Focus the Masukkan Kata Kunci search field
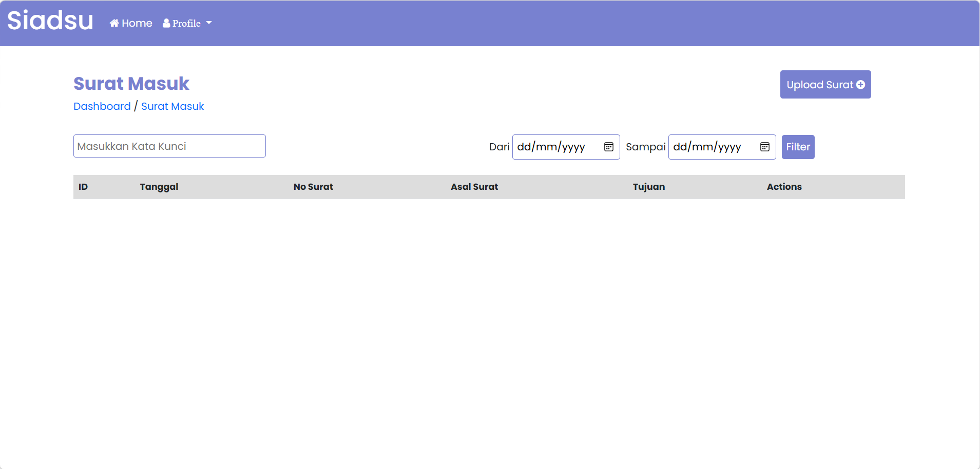The width and height of the screenshot is (980, 469). 169,146
